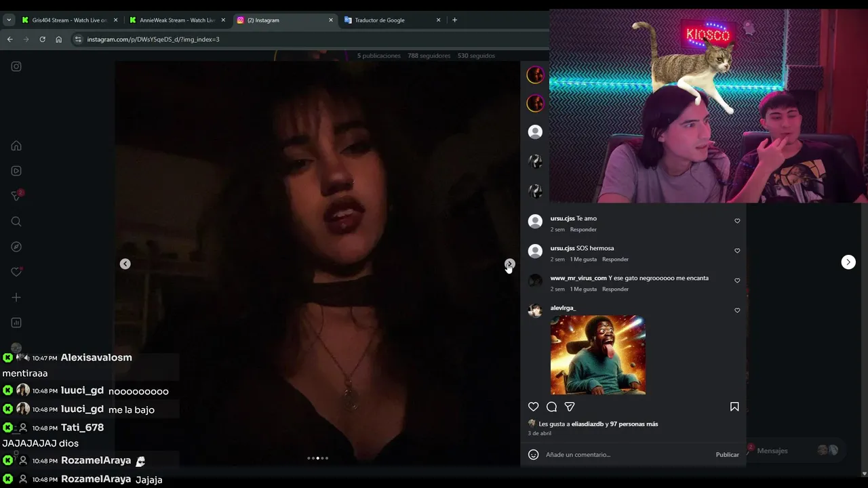Reply to www_mr_virus_com comment
The height and width of the screenshot is (488, 868).
[x=615, y=289]
